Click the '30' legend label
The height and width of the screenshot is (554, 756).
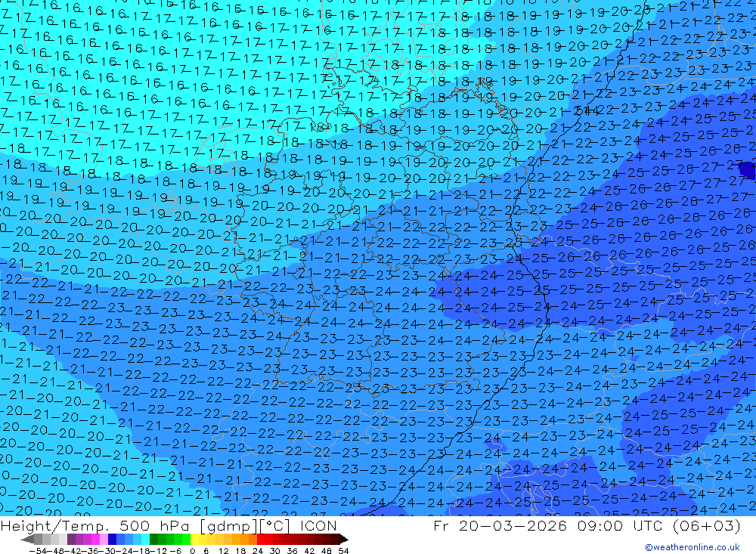point(275,551)
